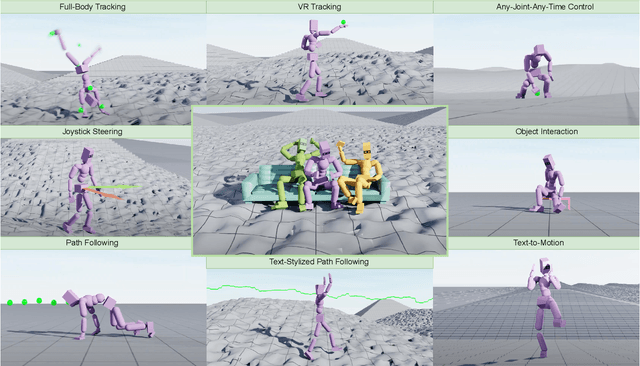
Task: Select the Any-Joint-Any-Time crouching figure image
Action: tap(537, 69)
